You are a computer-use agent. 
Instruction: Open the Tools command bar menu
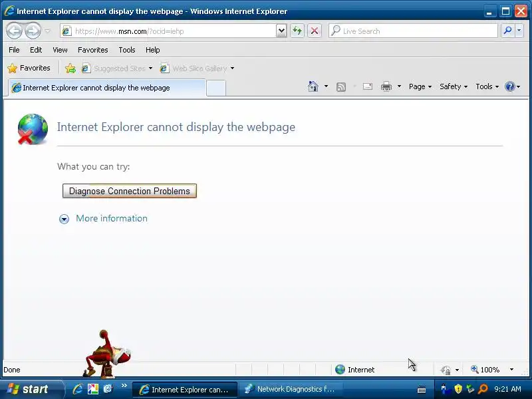coord(487,86)
